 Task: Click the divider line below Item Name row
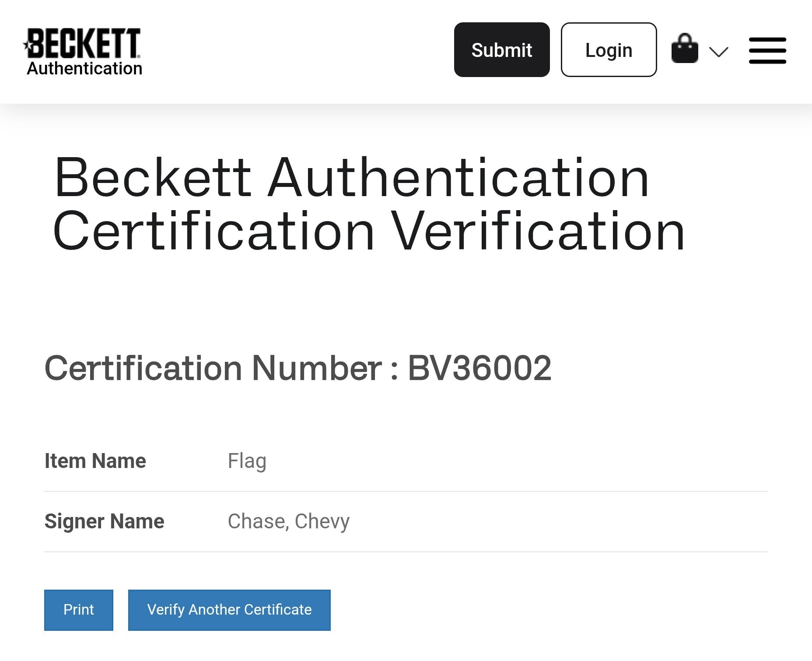coord(406,492)
